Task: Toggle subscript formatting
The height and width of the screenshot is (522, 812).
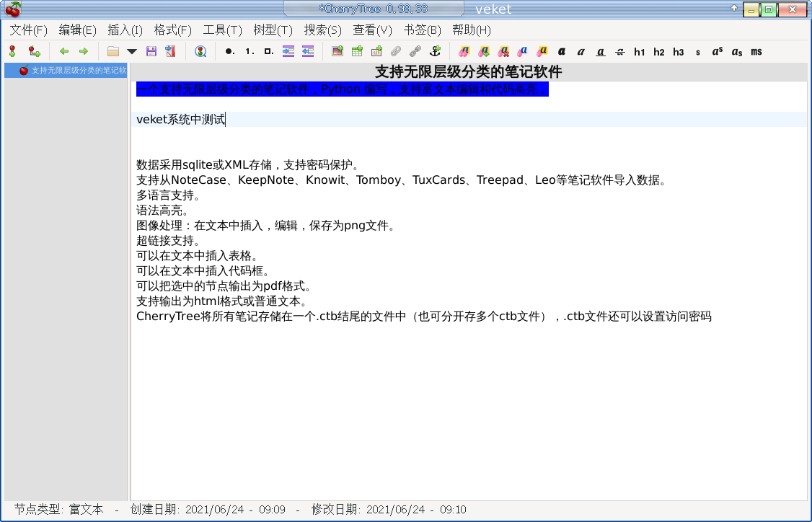Action: point(737,52)
